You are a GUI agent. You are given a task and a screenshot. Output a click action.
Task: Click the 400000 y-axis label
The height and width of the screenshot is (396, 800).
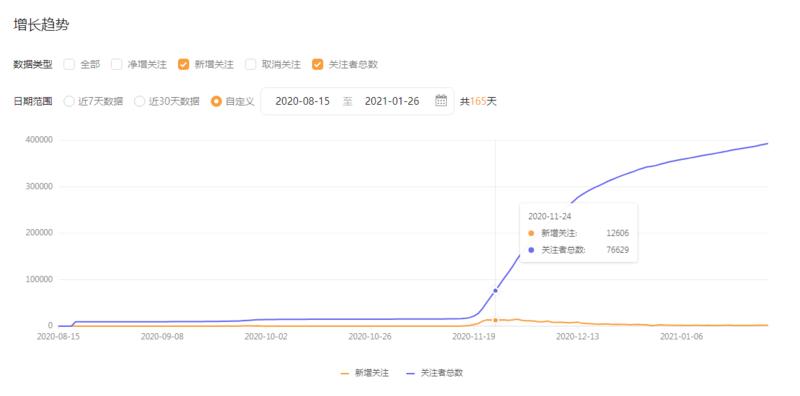39,140
